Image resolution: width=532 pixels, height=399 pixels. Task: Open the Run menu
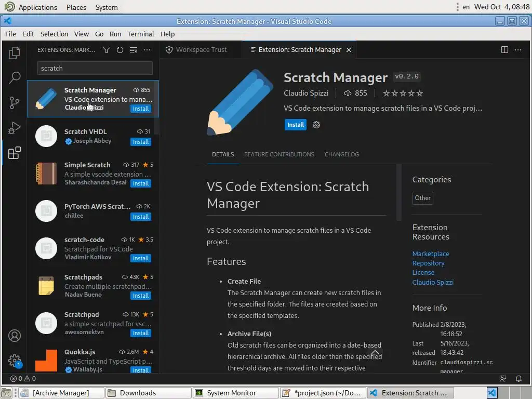[x=115, y=34]
